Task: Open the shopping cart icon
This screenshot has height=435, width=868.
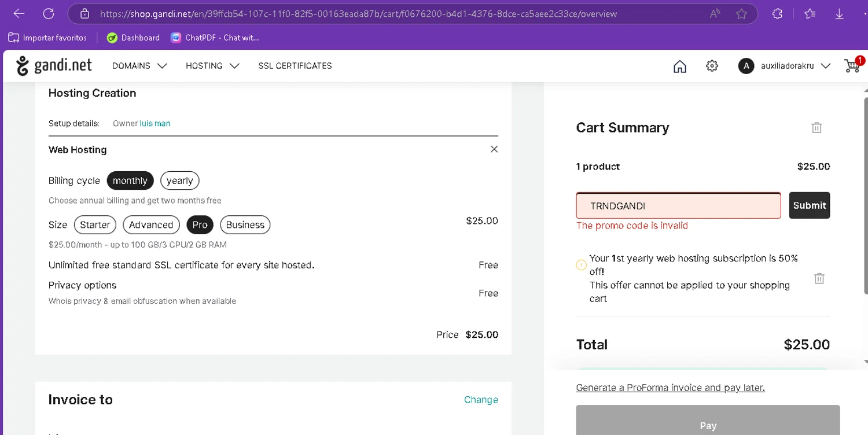Action: tap(853, 65)
